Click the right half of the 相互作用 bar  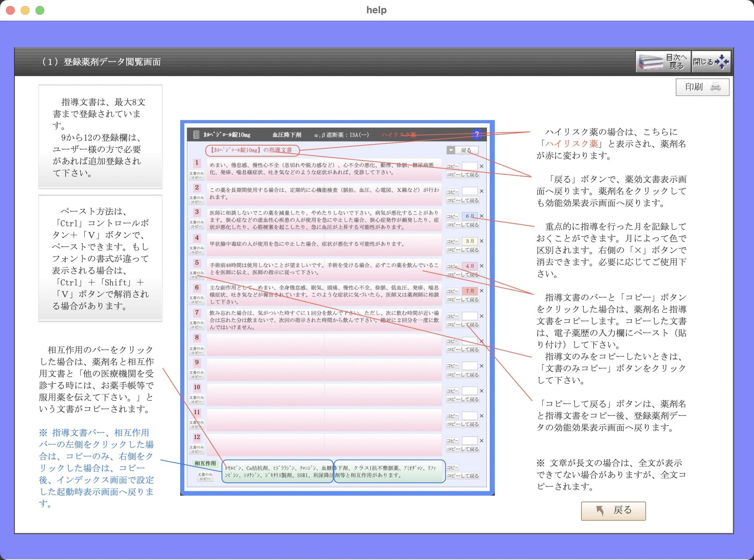coord(389,471)
